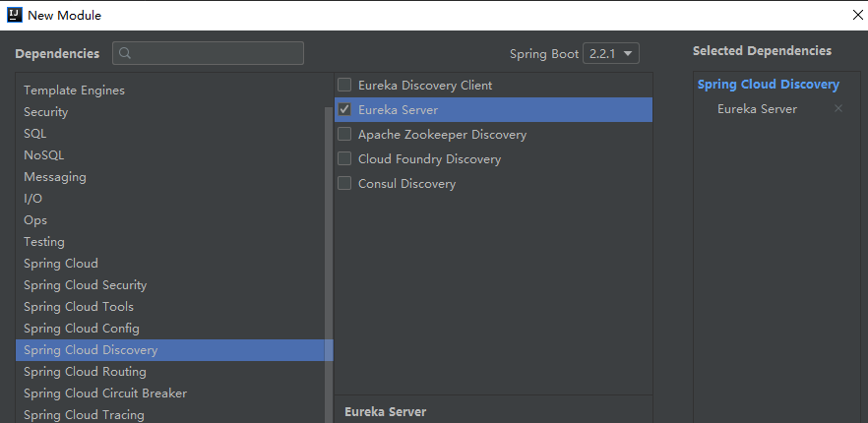Enable Consul Discovery checkbox
This screenshot has height=423, width=868.
pyautogui.click(x=344, y=183)
